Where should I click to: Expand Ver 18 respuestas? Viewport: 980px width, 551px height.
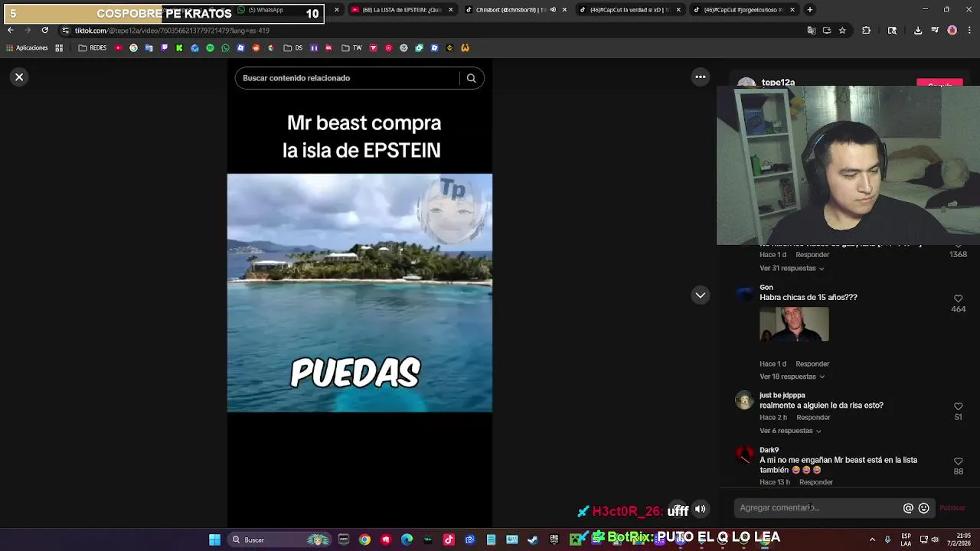[x=792, y=377]
